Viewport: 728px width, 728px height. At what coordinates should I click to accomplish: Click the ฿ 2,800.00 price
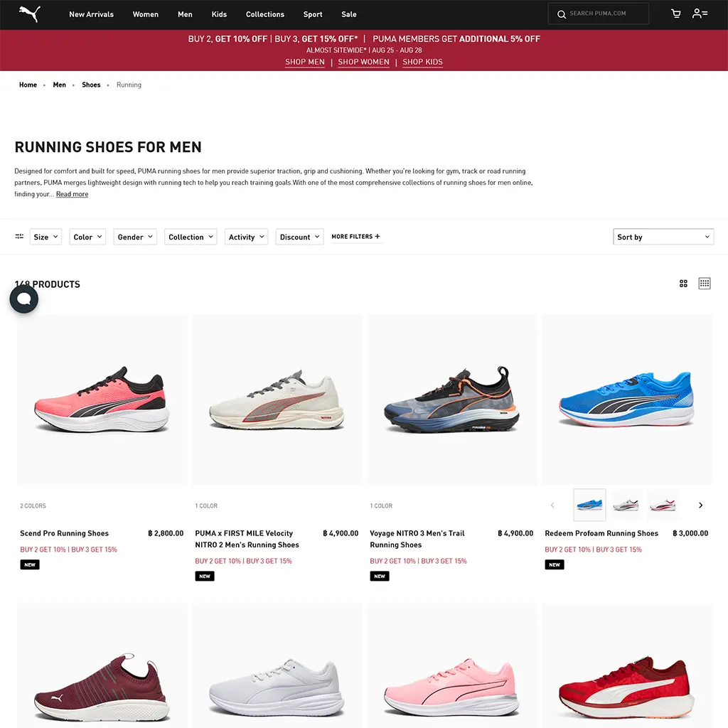pos(166,533)
